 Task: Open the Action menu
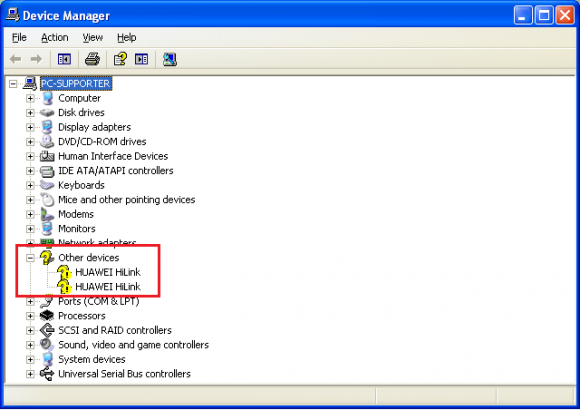(55, 38)
